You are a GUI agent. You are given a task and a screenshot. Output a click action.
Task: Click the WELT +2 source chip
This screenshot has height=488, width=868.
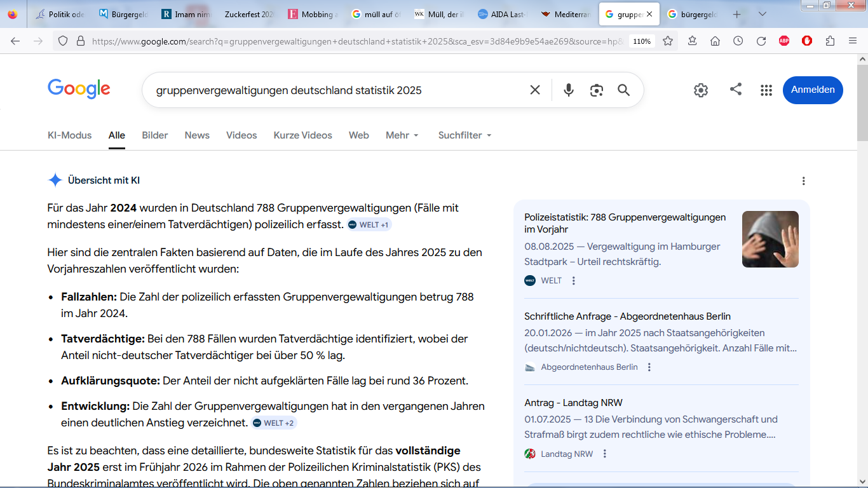274,423
